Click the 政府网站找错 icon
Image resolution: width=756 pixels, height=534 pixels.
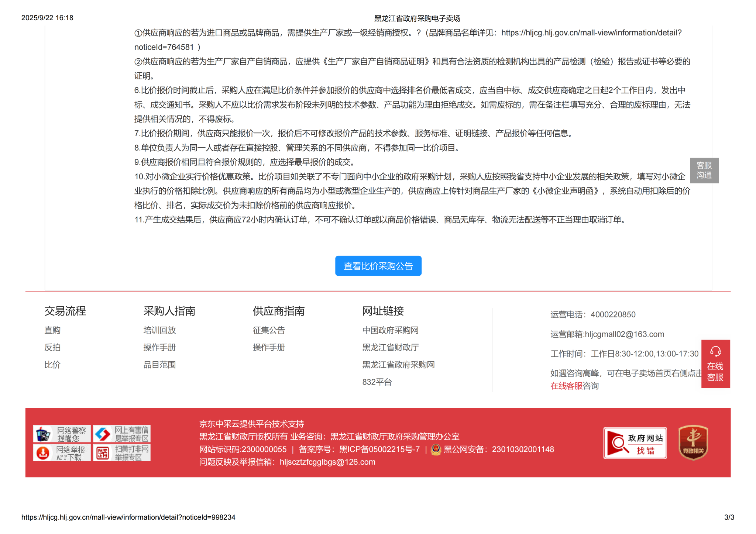[635, 443]
